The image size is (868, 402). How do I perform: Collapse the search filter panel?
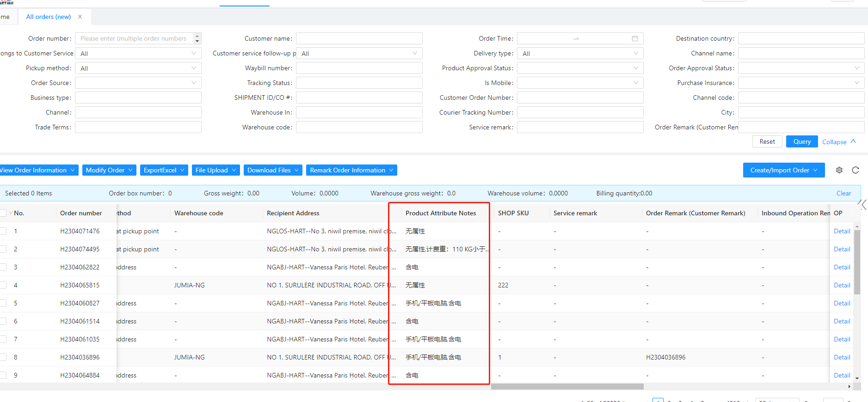(x=838, y=142)
